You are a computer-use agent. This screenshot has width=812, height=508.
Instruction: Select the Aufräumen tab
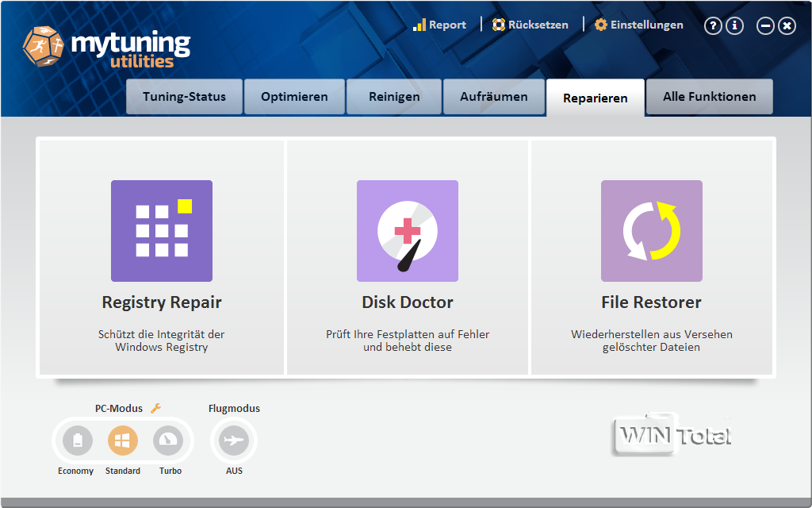pos(494,97)
